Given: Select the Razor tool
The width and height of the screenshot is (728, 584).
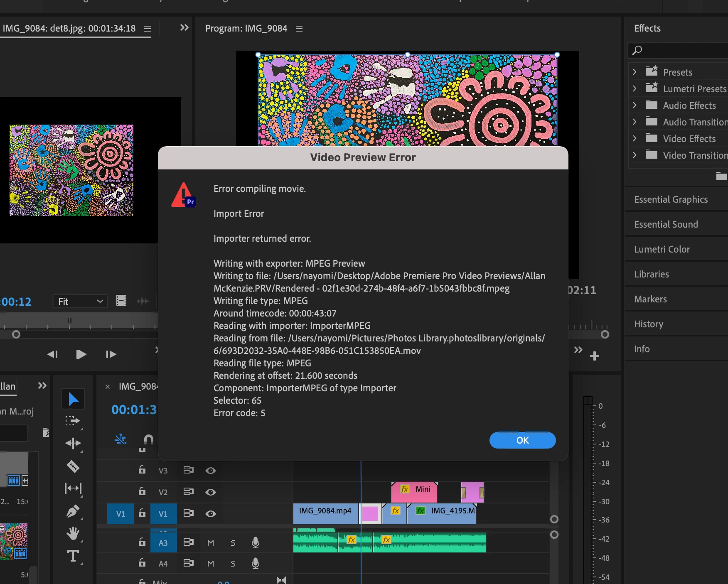Looking at the screenshot, I should 73,466.
